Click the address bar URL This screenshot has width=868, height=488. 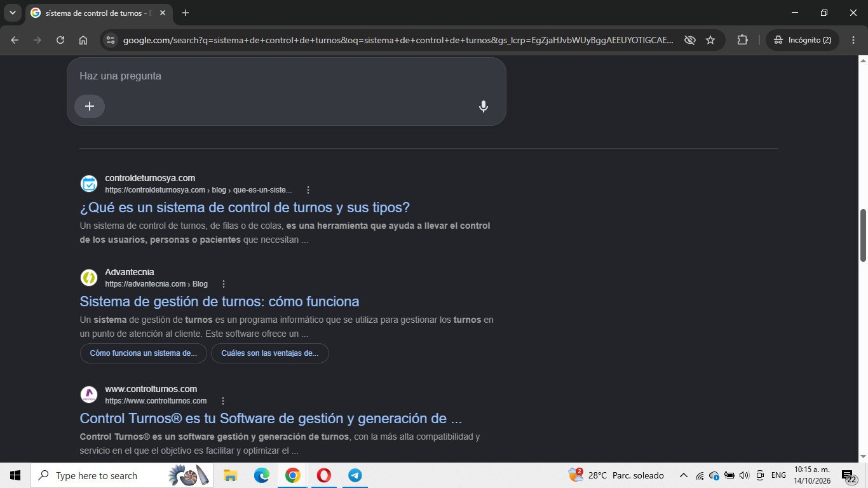pyautogui.click(x=398, y=40)
